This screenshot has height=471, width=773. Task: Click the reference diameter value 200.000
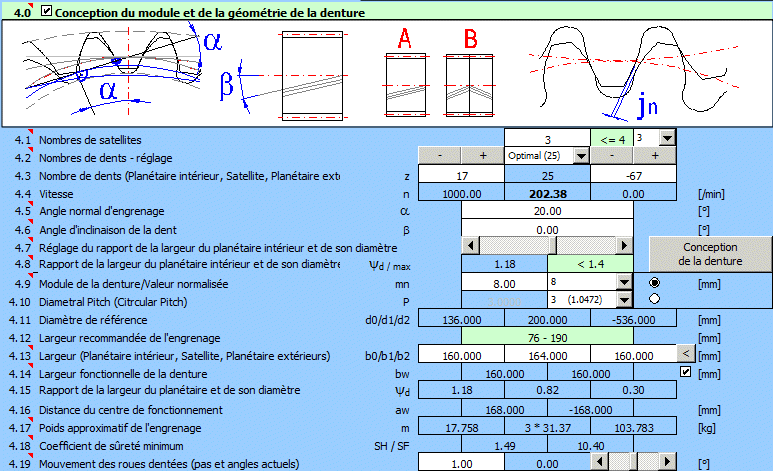547,320
